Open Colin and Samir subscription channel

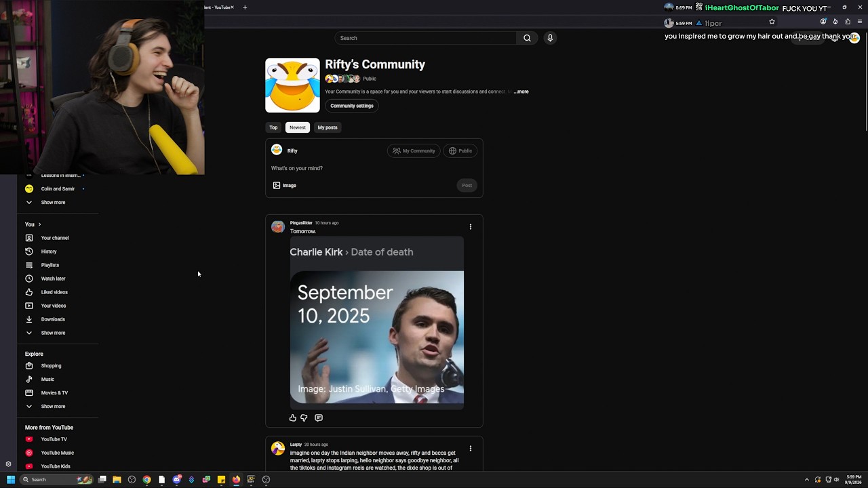(x=58, y=189)
